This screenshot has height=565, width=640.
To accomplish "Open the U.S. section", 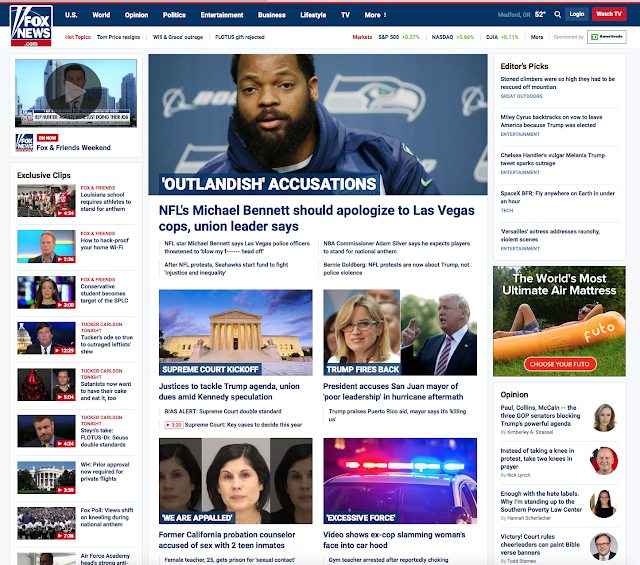I will [x=71, y=15].
